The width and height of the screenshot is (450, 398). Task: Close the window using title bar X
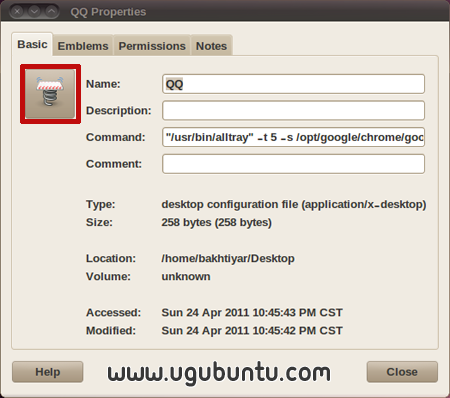click(x=17, y=12)
